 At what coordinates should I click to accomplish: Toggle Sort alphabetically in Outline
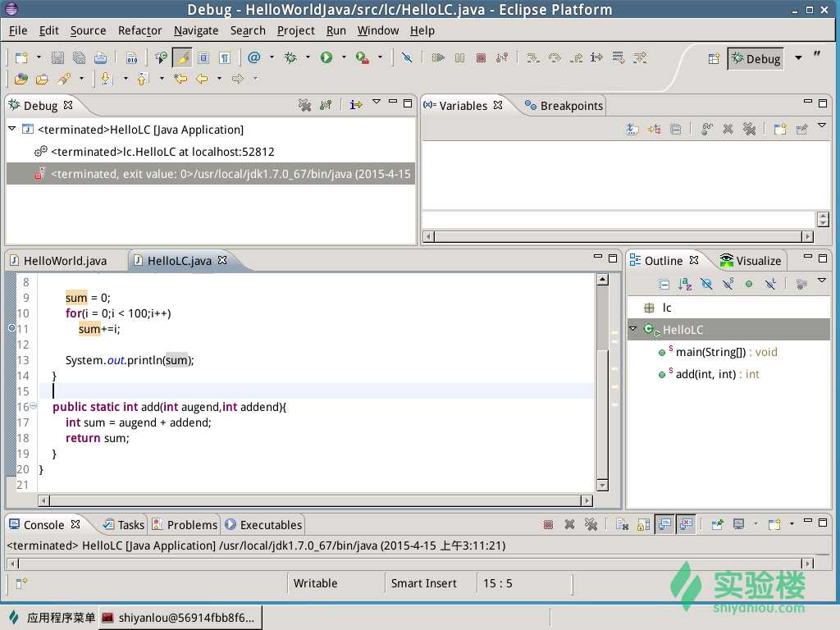[685, 284]
